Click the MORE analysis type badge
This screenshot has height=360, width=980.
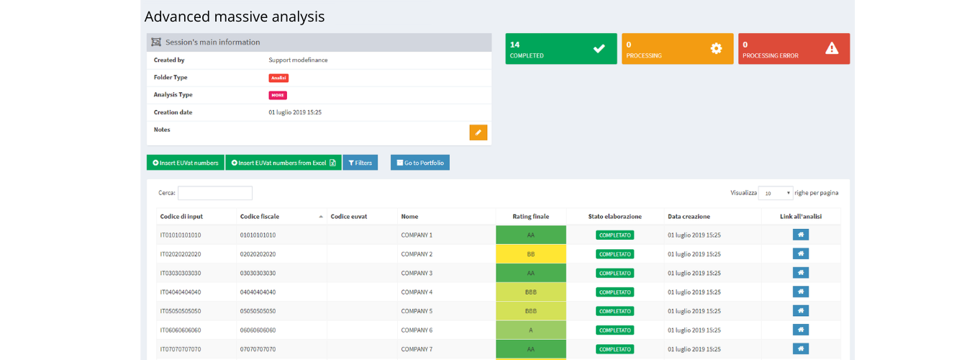[x=278, y=95]
